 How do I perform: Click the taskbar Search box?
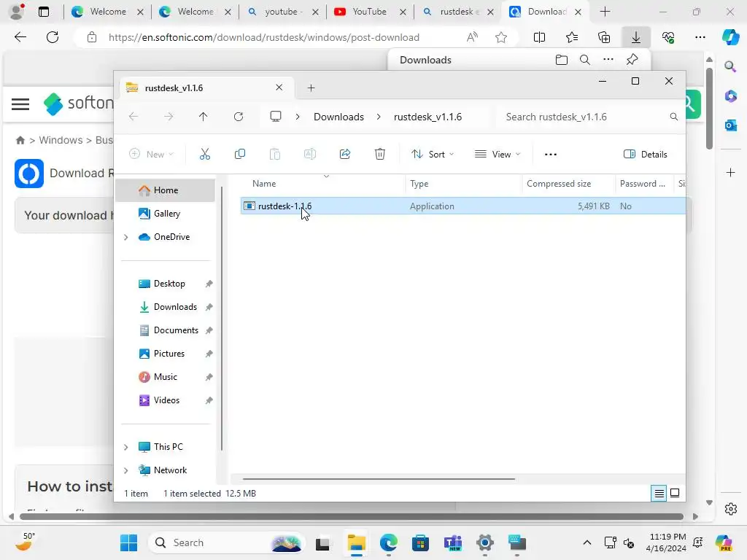pyautogui.click(x=227, y=542)
